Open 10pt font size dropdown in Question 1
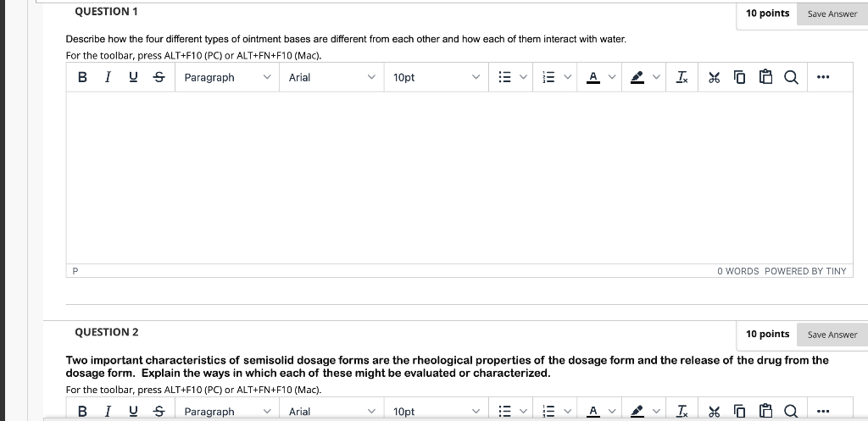The width and height of the screenshot is (868, 421). [437, 77]
